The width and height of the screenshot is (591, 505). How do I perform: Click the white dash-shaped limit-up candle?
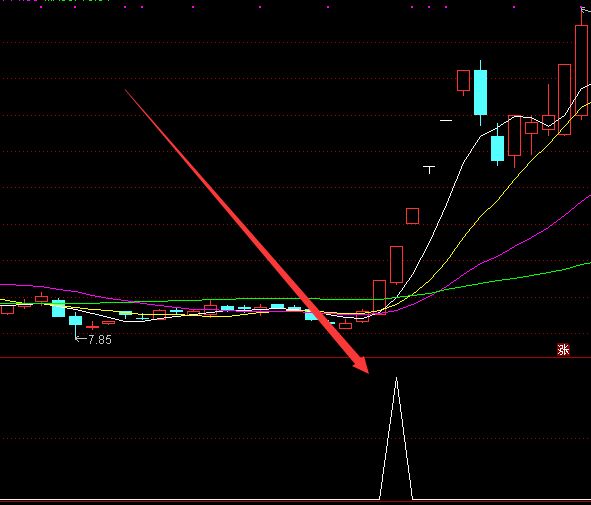(446, 121)
